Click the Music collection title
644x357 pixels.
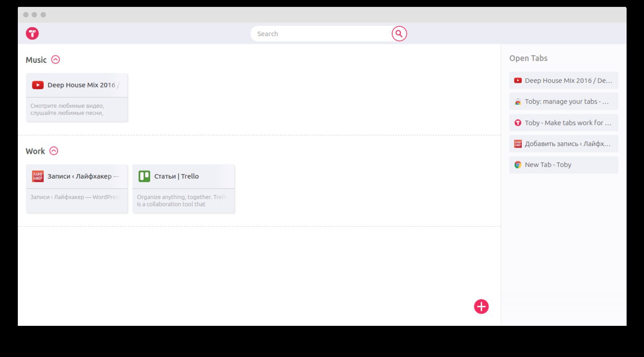pyautogui.click(x=36, y=60)
